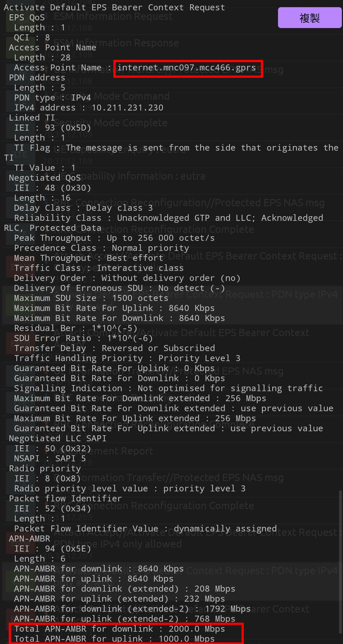Select the Negotiated LLC SAPI heading

(x=58, y=438)
